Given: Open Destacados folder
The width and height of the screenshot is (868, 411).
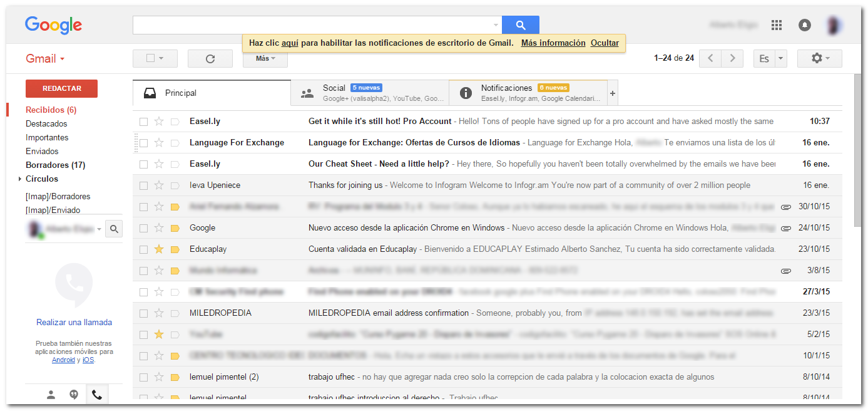Looking at the screenshot, I should click(x=46, y=123).
